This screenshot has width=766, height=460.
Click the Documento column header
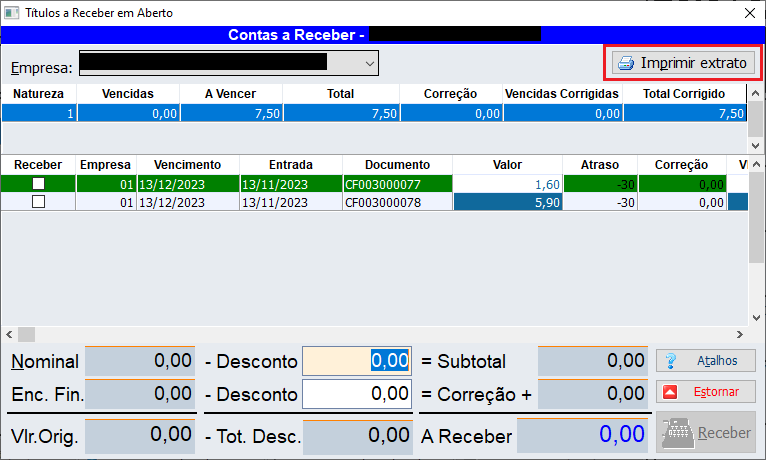pyautogui.click(x=397, y=164)
